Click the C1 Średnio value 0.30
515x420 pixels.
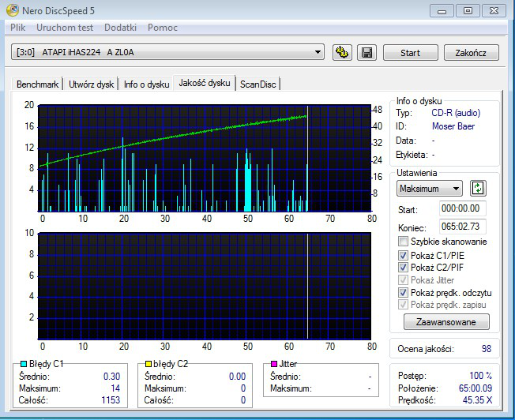coord(111,377)
